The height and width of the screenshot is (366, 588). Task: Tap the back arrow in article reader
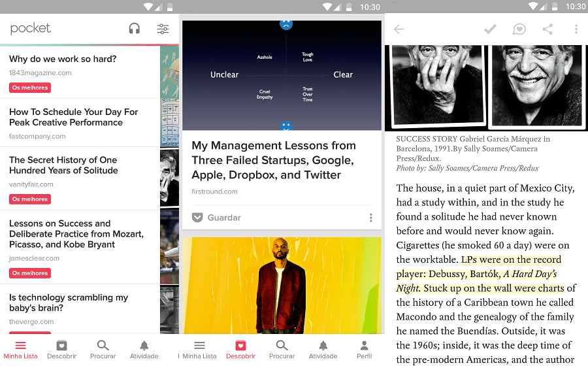pos(399,29)
